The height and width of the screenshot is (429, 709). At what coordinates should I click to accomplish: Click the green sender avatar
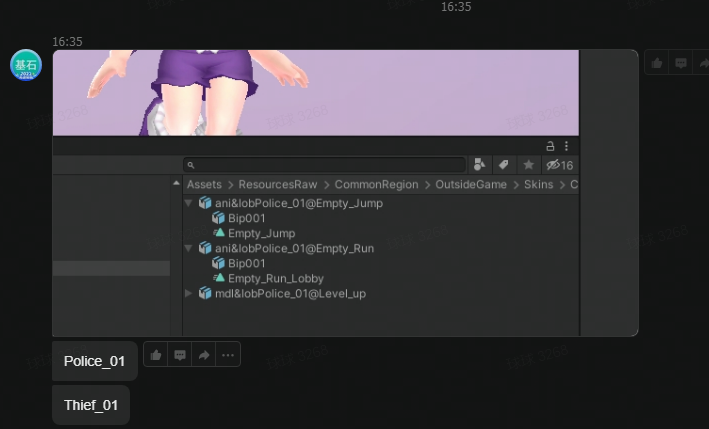pyautogui.click(x=26, y=65)
